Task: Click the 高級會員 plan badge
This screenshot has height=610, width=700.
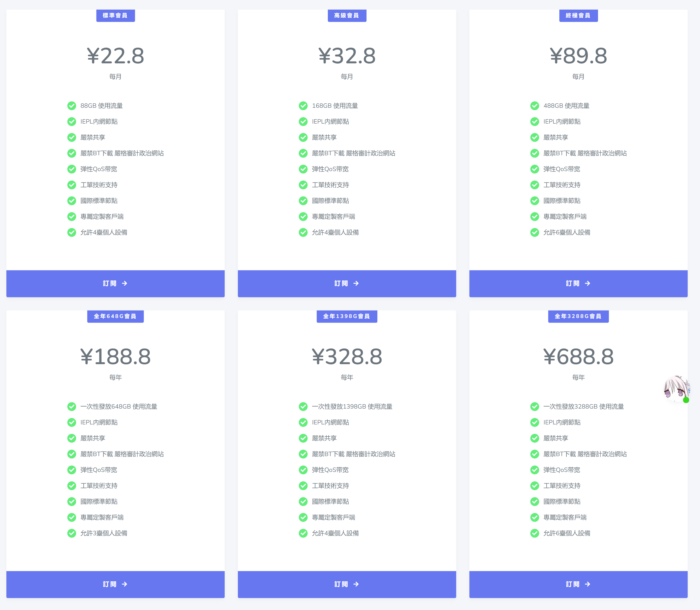Action: [347, 15]
